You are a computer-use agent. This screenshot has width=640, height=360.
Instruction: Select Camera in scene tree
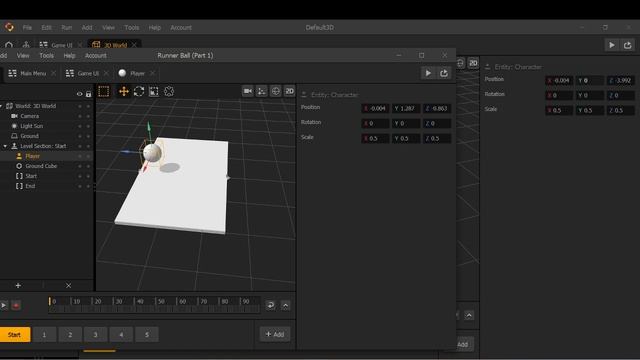(x=30, y=116)
